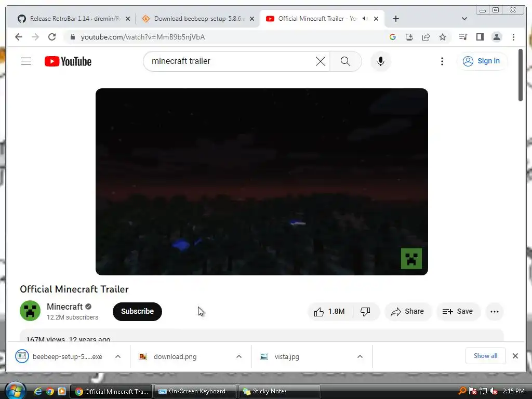Screen dimensions: 532x399
Task: Share the Official Minecraft Trailer video
Action: [x=407, y=312]
